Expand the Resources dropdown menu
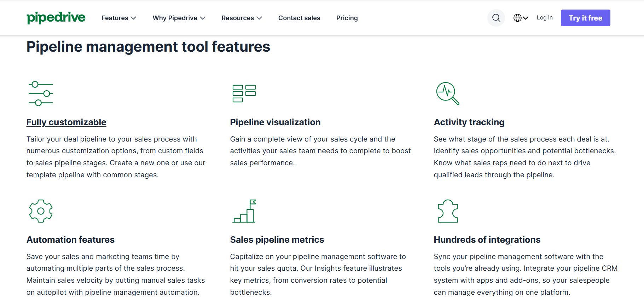Image resolution: width=644 pixels, height=305 pixels. pos(242,18)
